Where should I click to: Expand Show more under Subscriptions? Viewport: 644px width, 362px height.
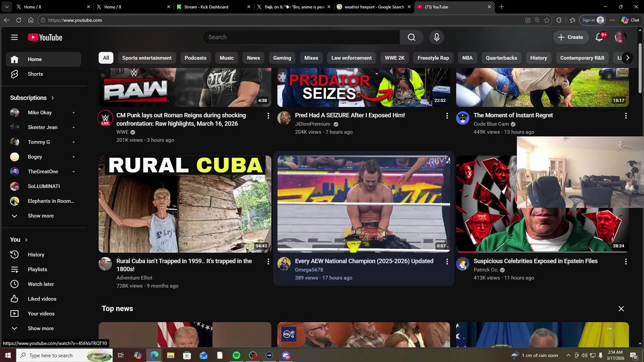coord(43,216)
